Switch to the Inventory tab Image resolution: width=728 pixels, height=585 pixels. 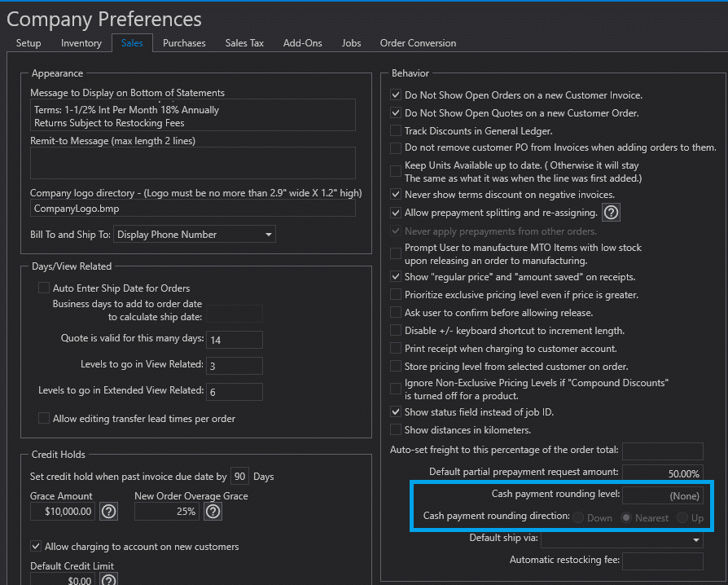81,43
